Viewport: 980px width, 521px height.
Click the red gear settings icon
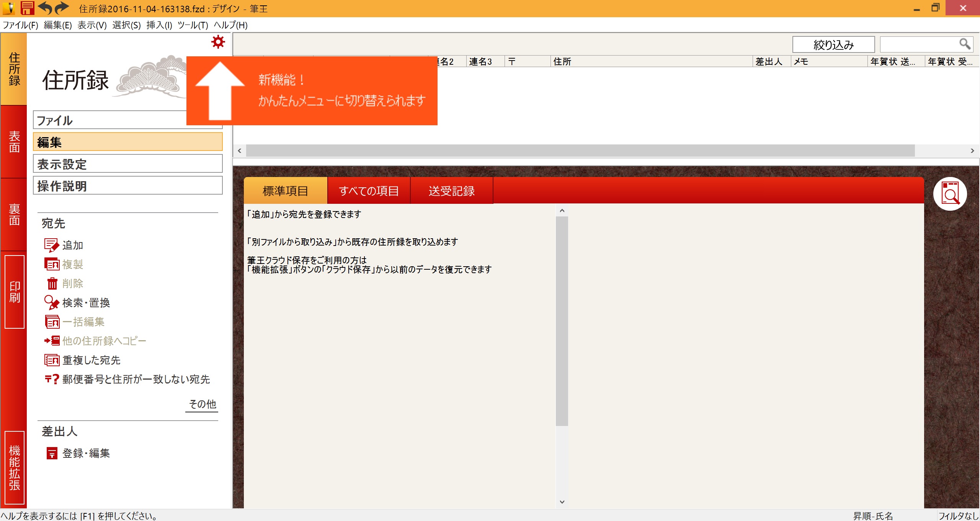click(x=218, y=42)
